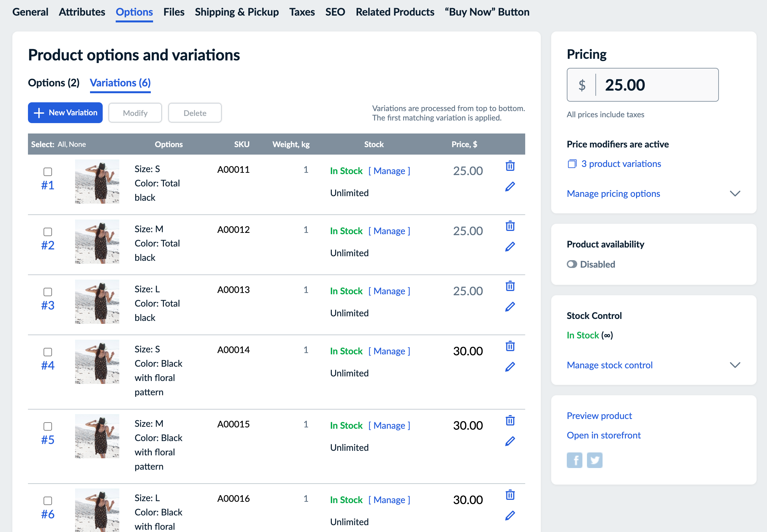Click pencil icon for SKU A00013
This screenshot has height=532, width=767.
pyautogui.click(x=510, y=307)
